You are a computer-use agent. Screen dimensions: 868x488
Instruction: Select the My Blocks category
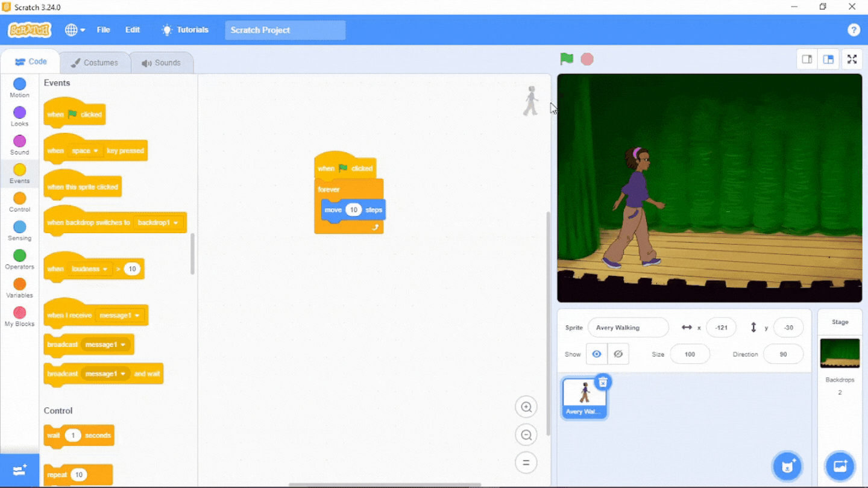[20, 316]
